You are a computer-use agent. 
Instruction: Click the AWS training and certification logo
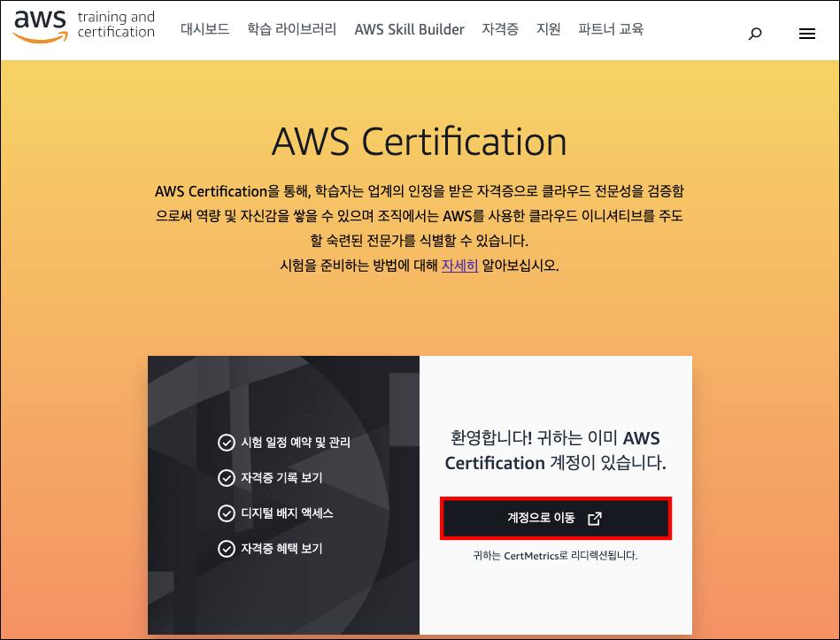coord(84,26)
